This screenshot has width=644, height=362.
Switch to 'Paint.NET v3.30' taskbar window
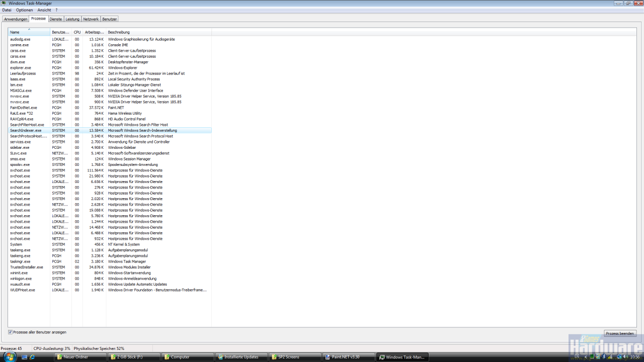(x=349, y=357)
